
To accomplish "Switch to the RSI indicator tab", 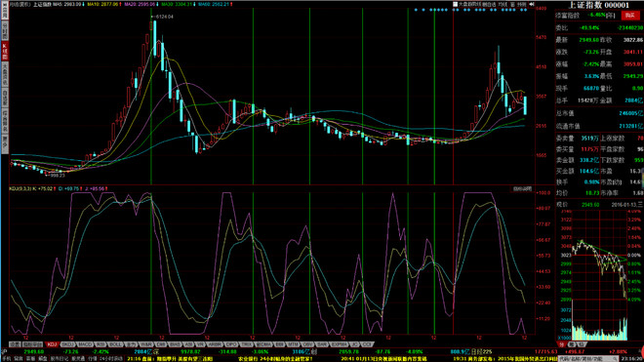I will tap(100, 344).
